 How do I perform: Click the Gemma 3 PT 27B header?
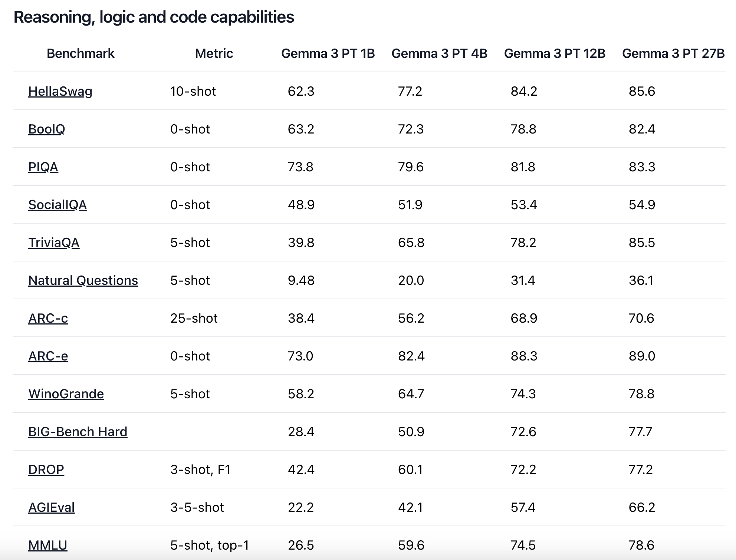[x=673, y=53]
